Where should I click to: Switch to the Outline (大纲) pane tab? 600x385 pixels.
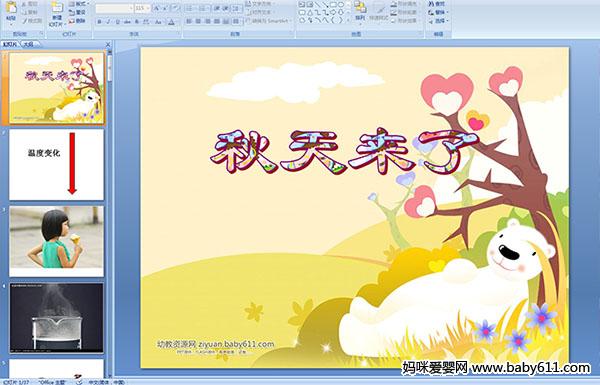click(x=29, y=44)
